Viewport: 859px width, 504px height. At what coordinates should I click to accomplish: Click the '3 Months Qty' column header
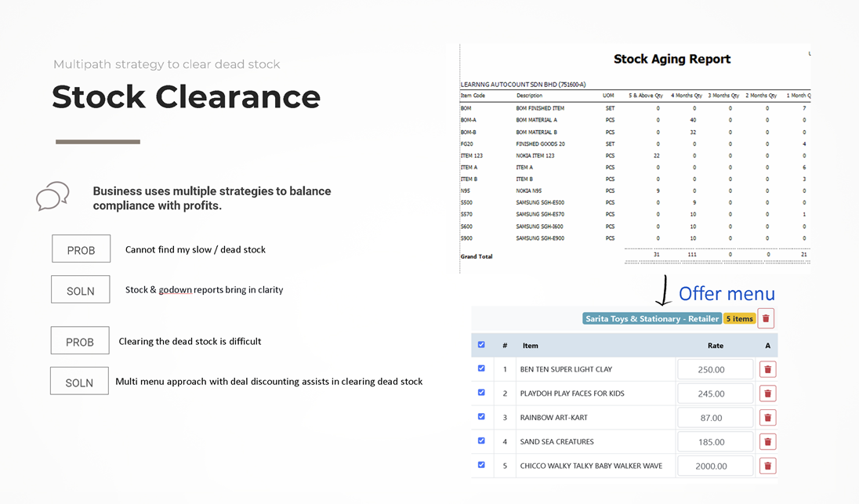click(x=723, y=96)
